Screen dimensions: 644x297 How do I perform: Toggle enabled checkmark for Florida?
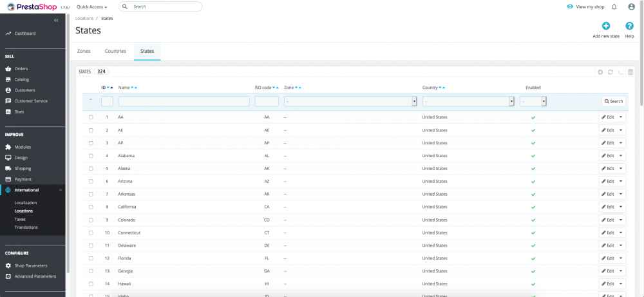[533, 258]
